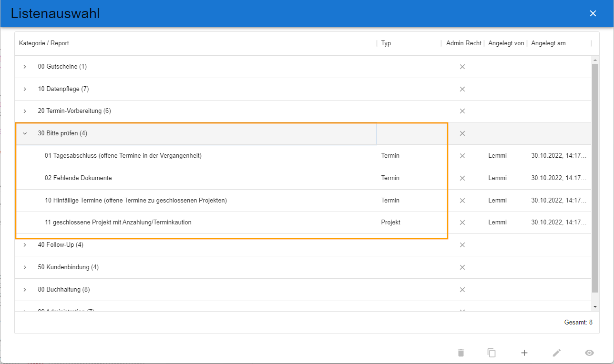The height and width of the screenshot is (364, 614).
Task: Expand the 10 Datenpflege category
Action: click(x=25, y=89)
